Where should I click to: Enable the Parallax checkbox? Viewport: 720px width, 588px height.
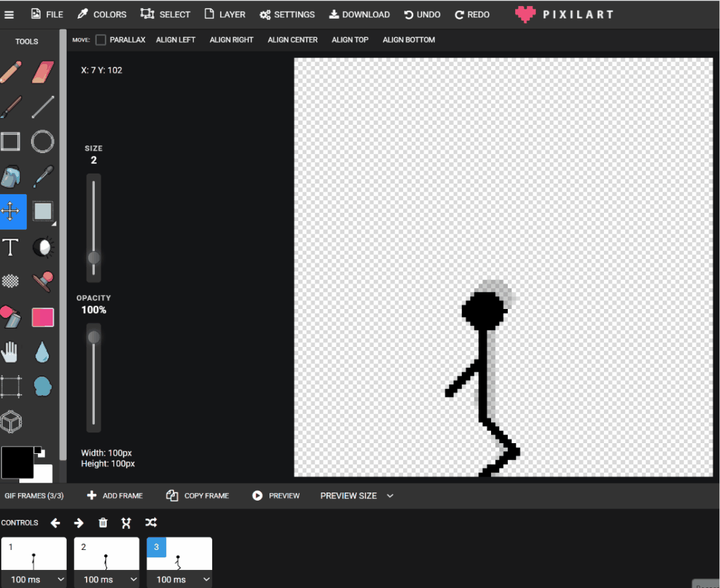click(101, 40)
